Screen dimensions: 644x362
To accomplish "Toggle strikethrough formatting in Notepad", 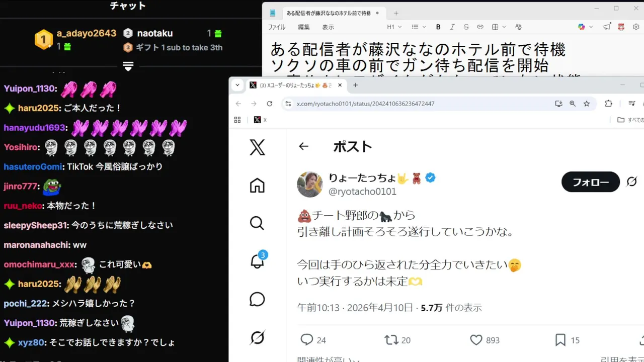I will [x=466, y=27].
